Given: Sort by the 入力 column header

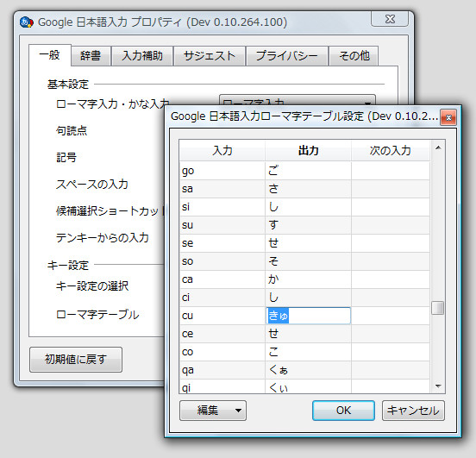Looking at the screenshot, I should tap(222, 150).
